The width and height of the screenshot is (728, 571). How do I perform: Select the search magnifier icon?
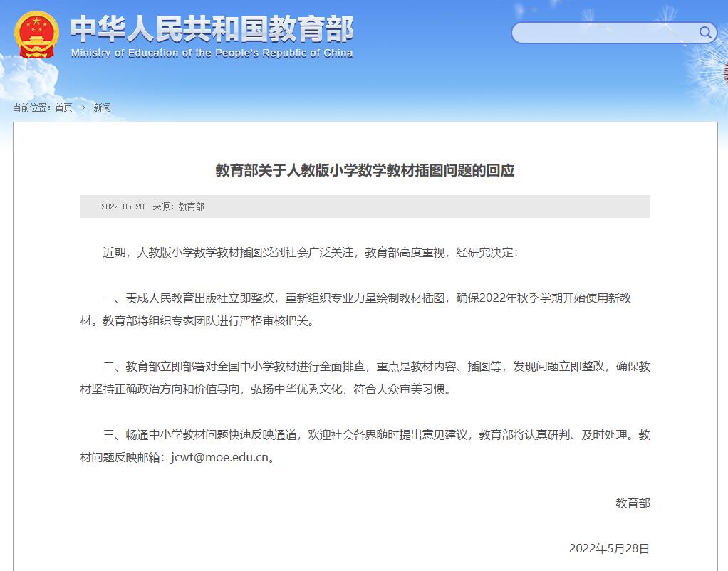(x=705, y=33)
